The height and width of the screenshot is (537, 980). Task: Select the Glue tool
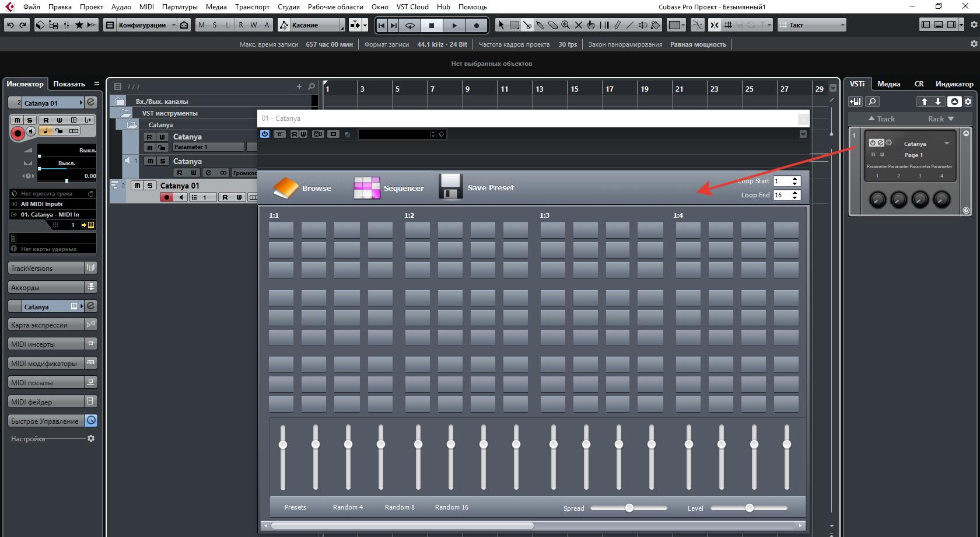pyautogui.click(x=540, y=25)
